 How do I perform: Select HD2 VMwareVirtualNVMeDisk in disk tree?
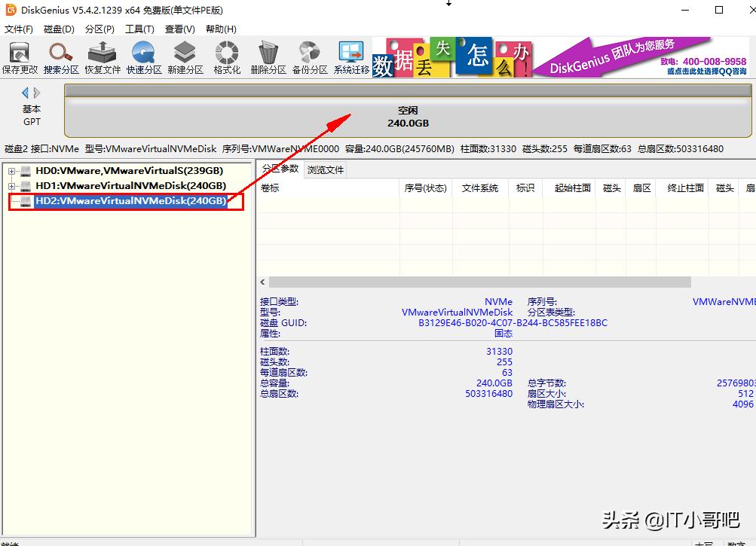[x=130, y=201]
